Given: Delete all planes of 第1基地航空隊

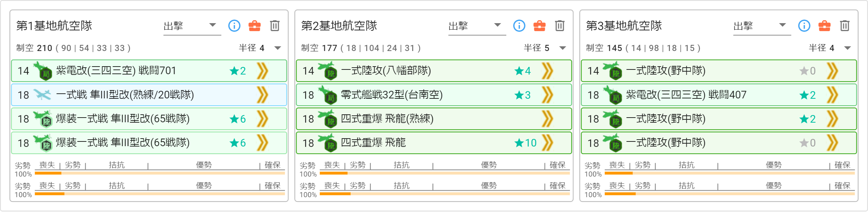Looking at the screenshot, I should pyautogui.click(x=275, y=26).
